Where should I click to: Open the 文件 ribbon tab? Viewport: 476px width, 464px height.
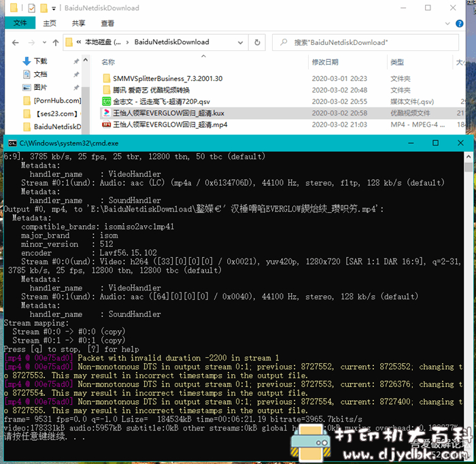(x=20, y=23)
